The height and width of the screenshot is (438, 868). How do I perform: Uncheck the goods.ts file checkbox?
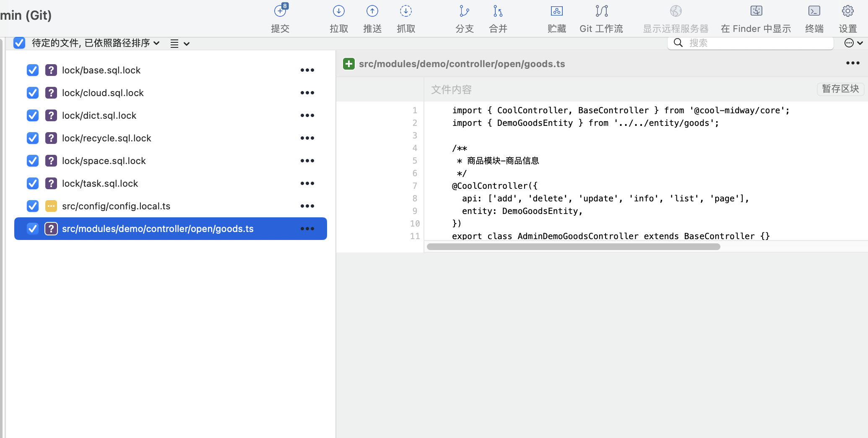click(x=33, y=229)
